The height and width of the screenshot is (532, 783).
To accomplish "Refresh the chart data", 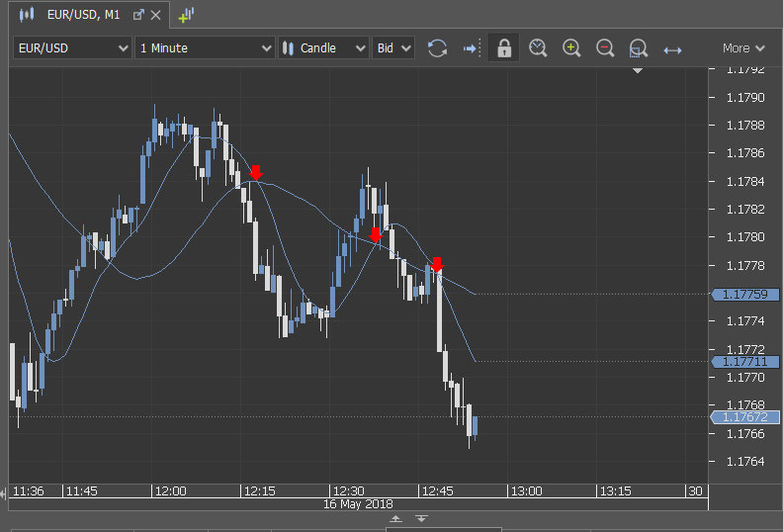I will (x=437, y=48).
